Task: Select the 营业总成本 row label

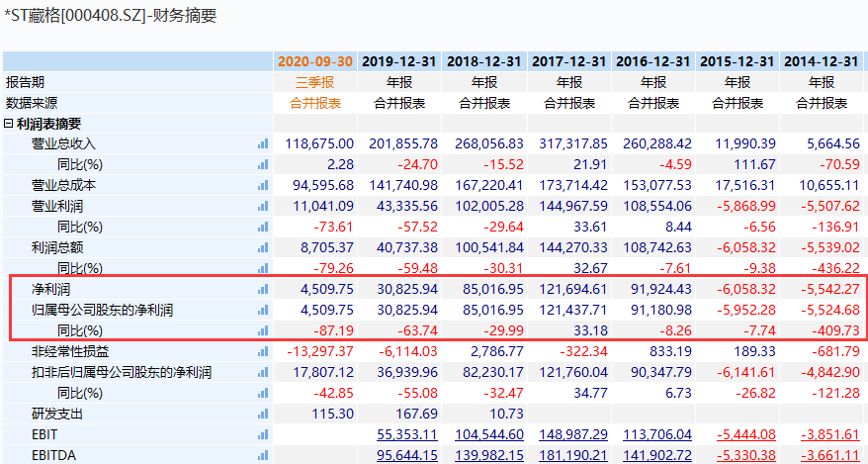Action: [63, 185]
